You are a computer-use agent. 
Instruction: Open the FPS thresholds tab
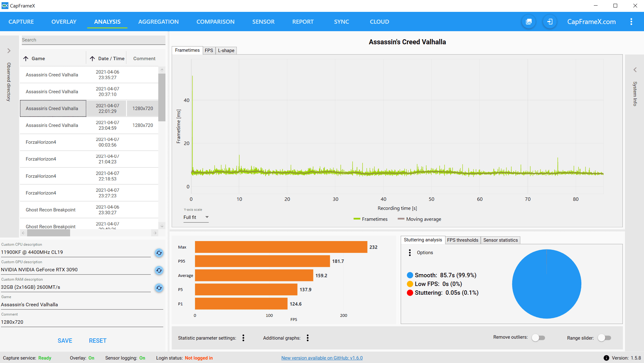(462, 240)
